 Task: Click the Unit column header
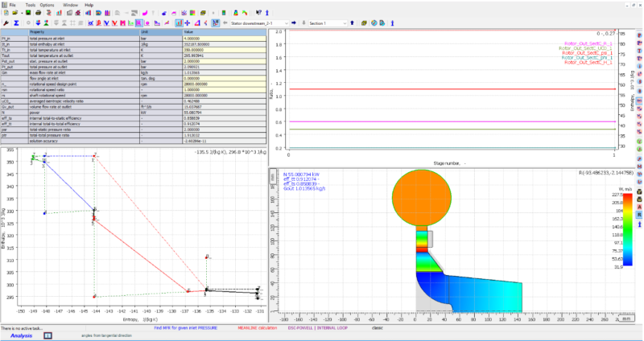point(161,32)
